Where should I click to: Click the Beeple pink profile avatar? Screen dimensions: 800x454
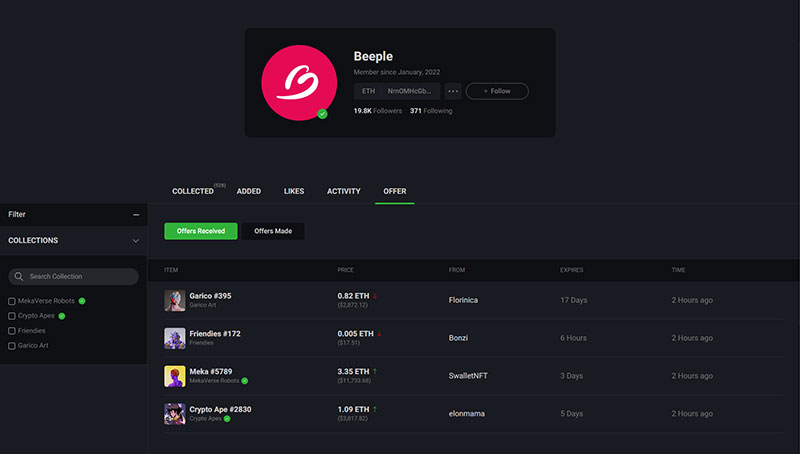click(299, 83)
